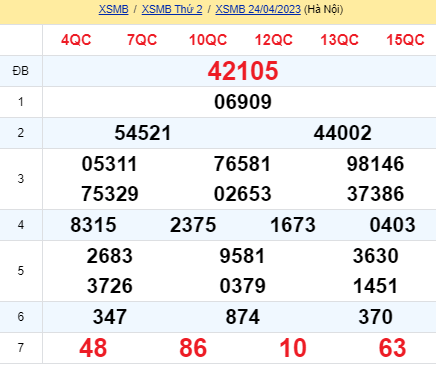
Task: Select number 54521
Action: point(143,133)
